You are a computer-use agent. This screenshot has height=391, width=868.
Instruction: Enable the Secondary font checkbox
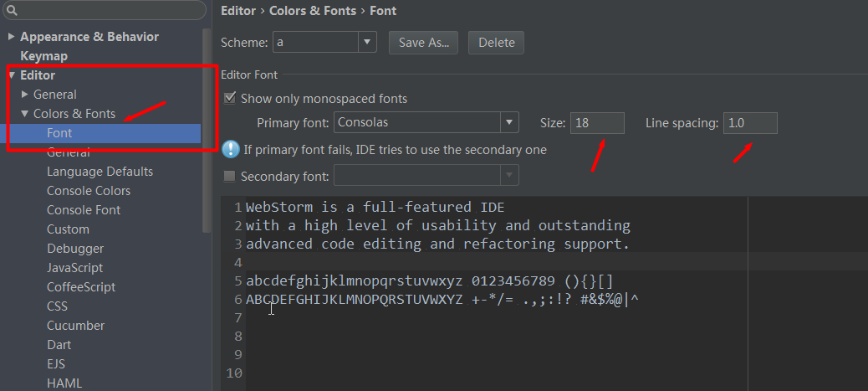click(x=229, y=177)
